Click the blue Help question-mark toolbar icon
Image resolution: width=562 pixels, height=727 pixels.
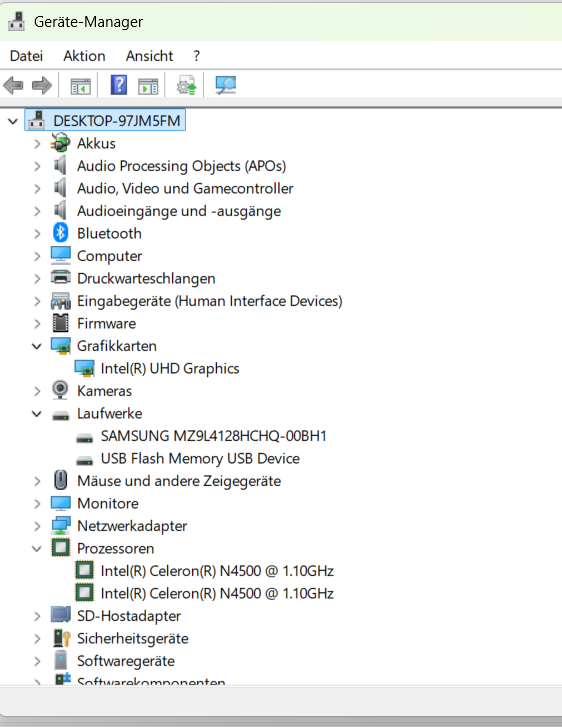(119, 85)
